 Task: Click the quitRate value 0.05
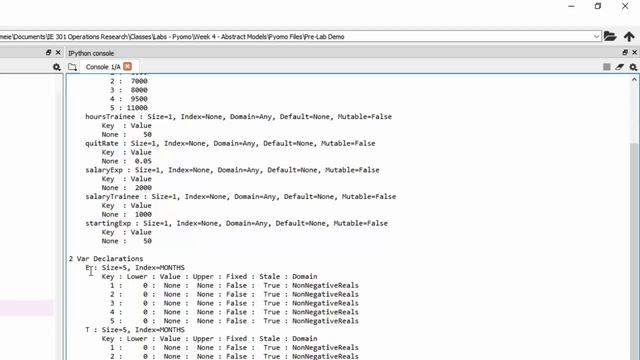click(143, 161)
